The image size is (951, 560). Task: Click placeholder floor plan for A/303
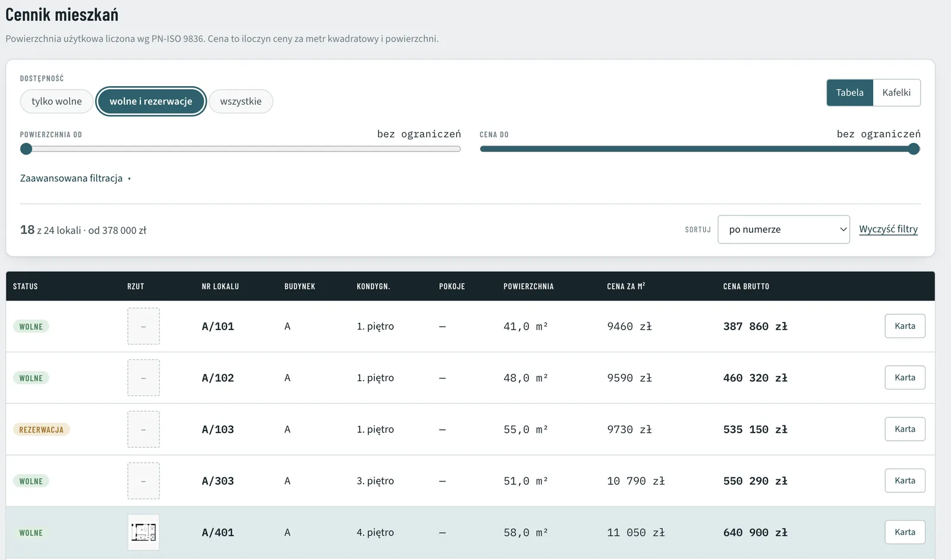coord(143,481)
